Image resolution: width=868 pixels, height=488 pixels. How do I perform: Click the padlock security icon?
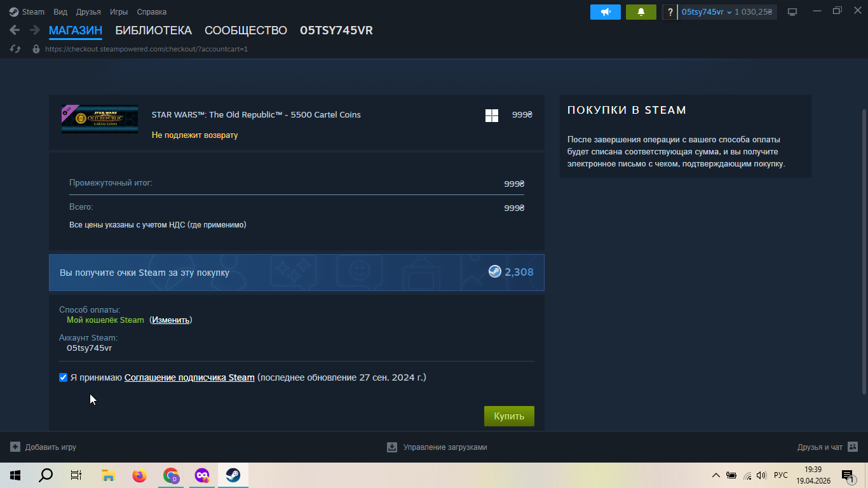(x=36, y=49)
